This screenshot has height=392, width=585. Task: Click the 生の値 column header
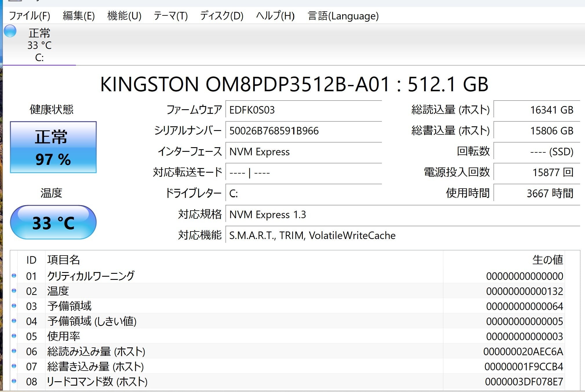pyautogui.click(x=547, y=260)
